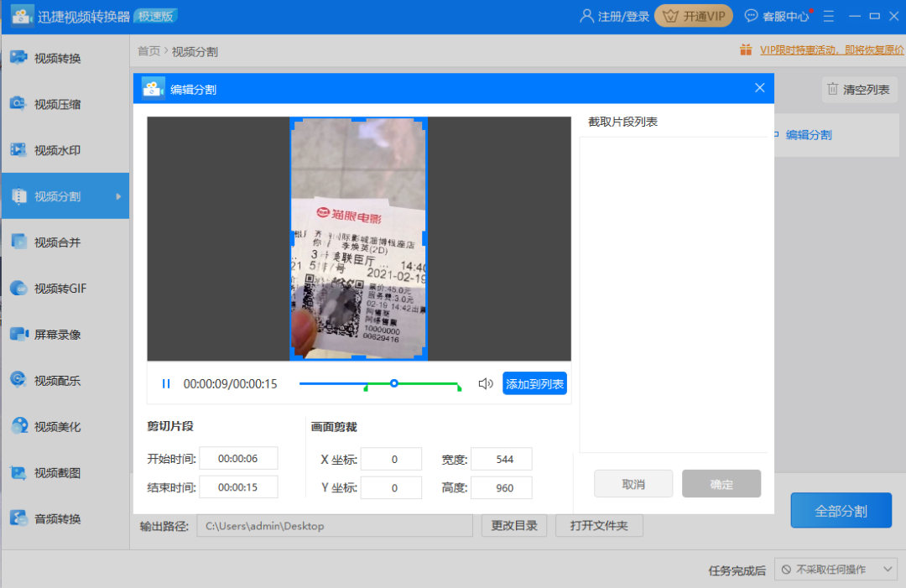This screenshot has width=906, height=588.
Task: Click the app logo in title bar
Action: click(23, 16)
